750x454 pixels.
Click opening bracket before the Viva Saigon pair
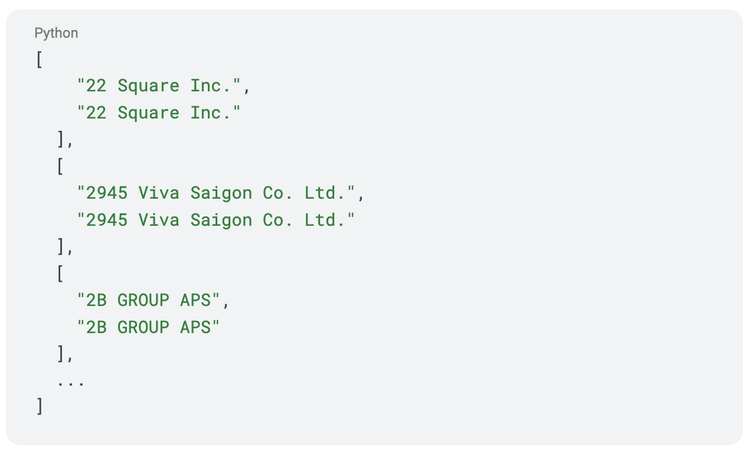(60, 166)
